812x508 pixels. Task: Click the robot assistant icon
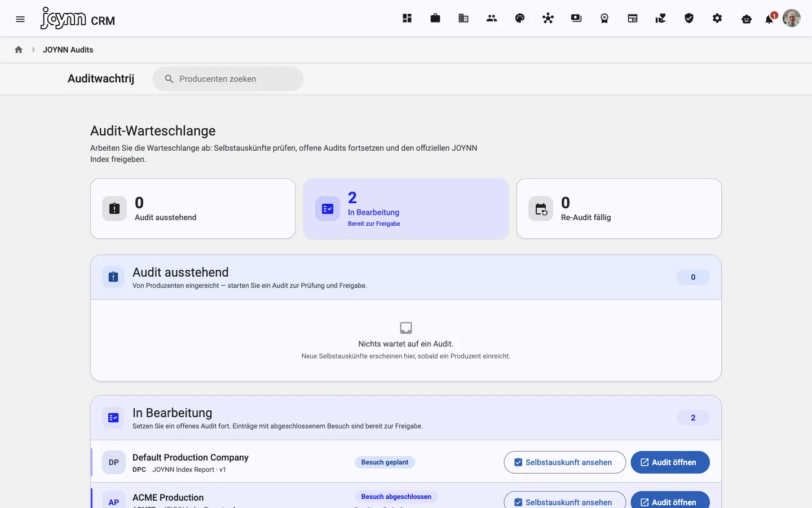point(747,19)
